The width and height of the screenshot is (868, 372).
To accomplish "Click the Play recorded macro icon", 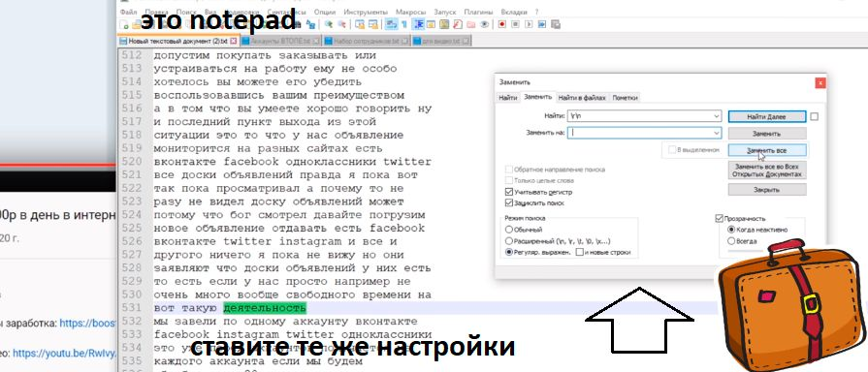I will point(529,24).
